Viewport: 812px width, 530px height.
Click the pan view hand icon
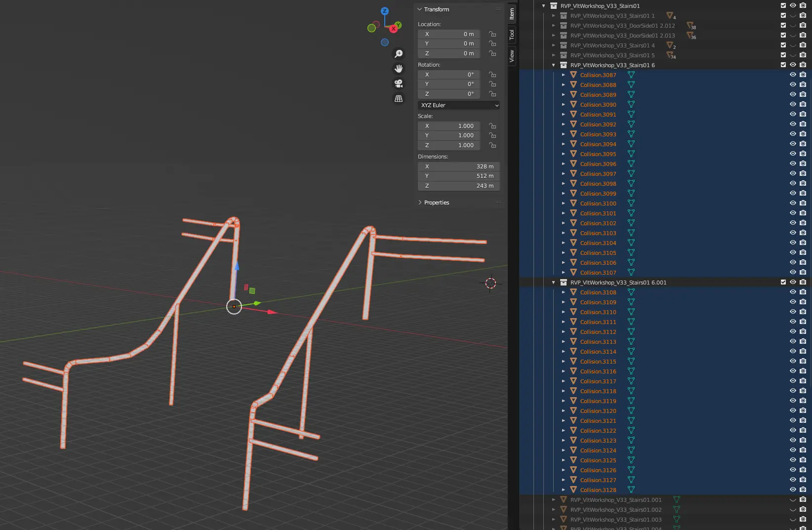399,69
